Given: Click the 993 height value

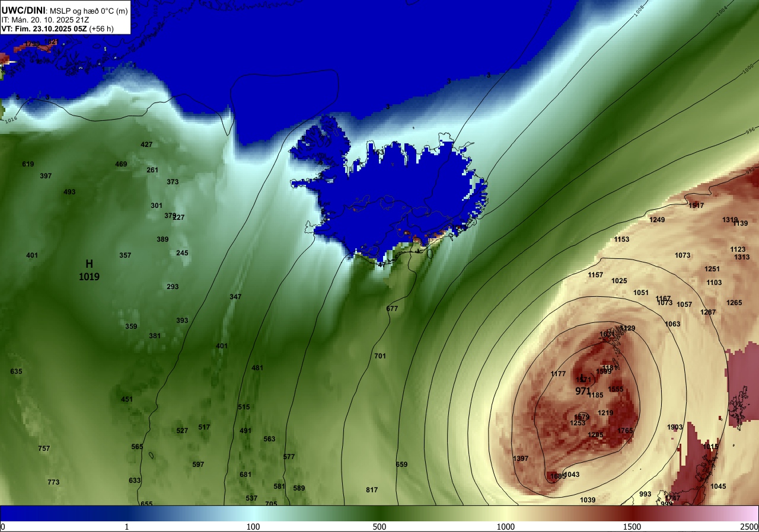Looking at the screenshot, I should 645,494.
